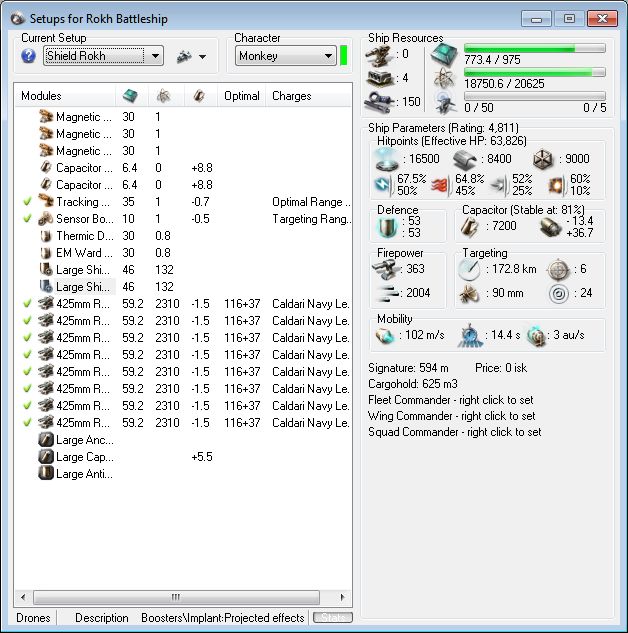628x633 pixels.
Task: Toggle the last 425mm Railgun checkmark
Action: pos(27,422)
